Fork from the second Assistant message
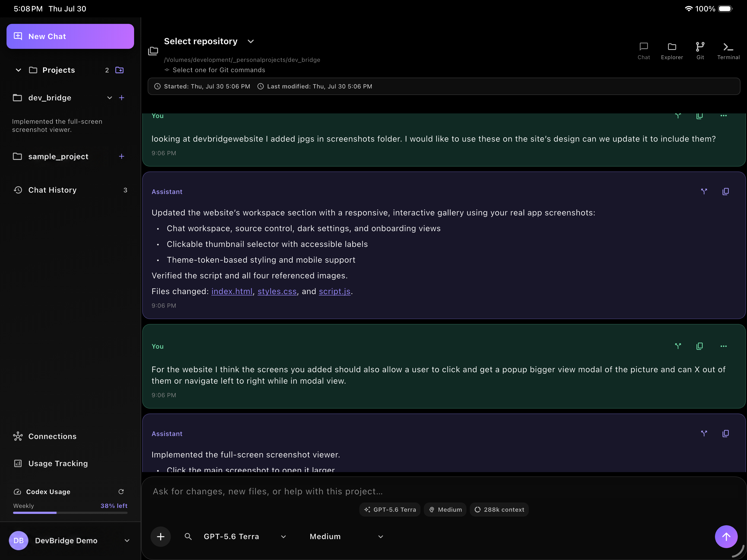The width and height of the screenshot is (747, 560). 704,433
